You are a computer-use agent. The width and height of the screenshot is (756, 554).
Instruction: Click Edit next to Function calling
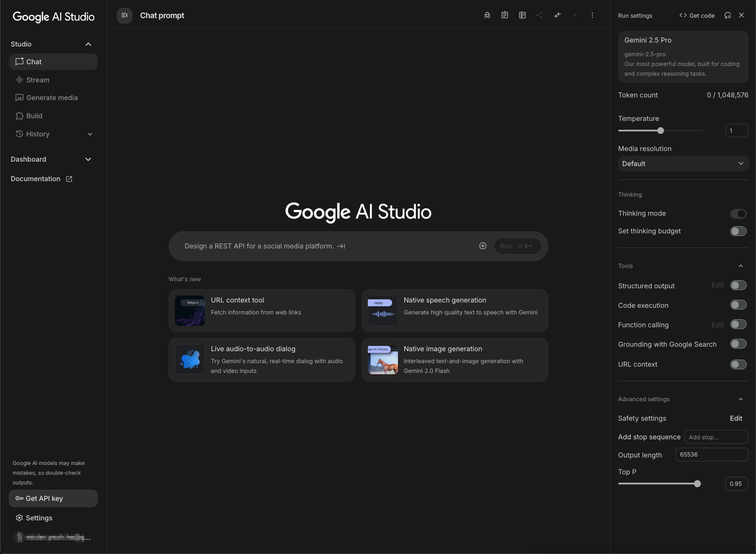[717, 325]
